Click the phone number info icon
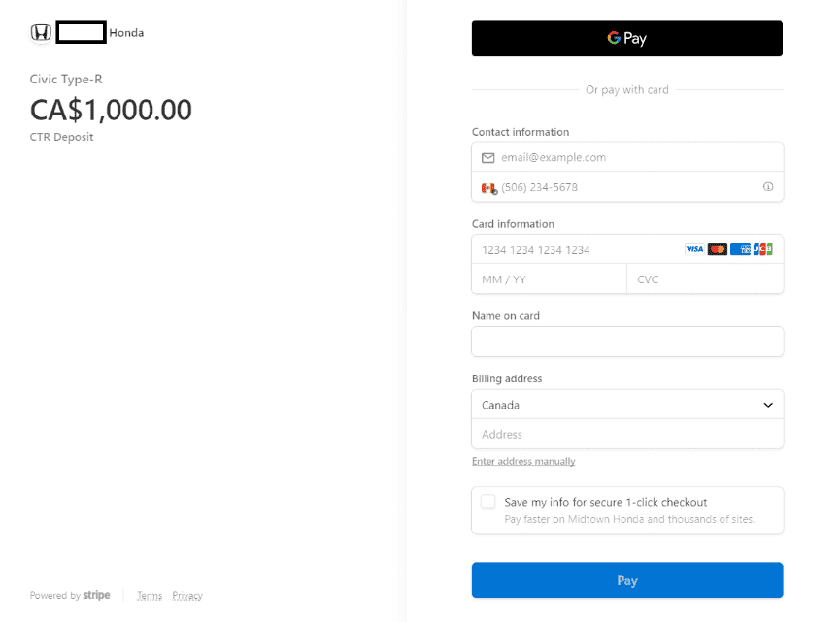The height and width of the screenshot is (622, 840). point(768,187)
